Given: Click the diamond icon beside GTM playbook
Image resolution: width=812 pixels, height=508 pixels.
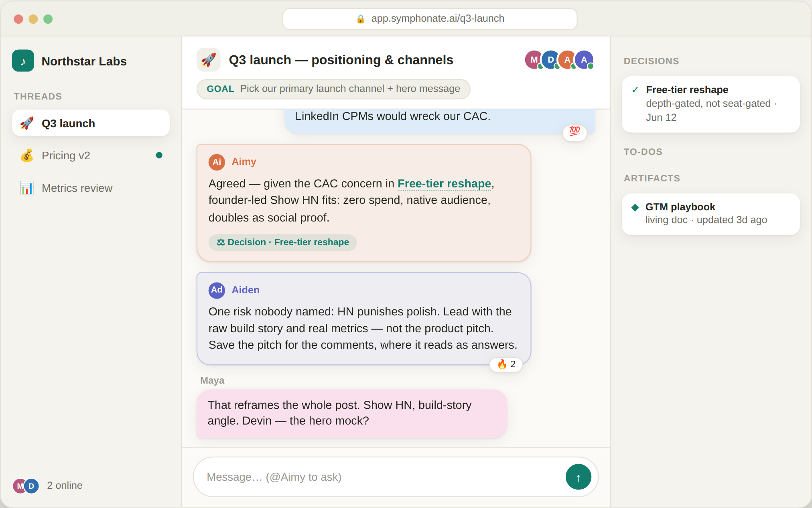Looking at the screenshot, I should (635, 207).
